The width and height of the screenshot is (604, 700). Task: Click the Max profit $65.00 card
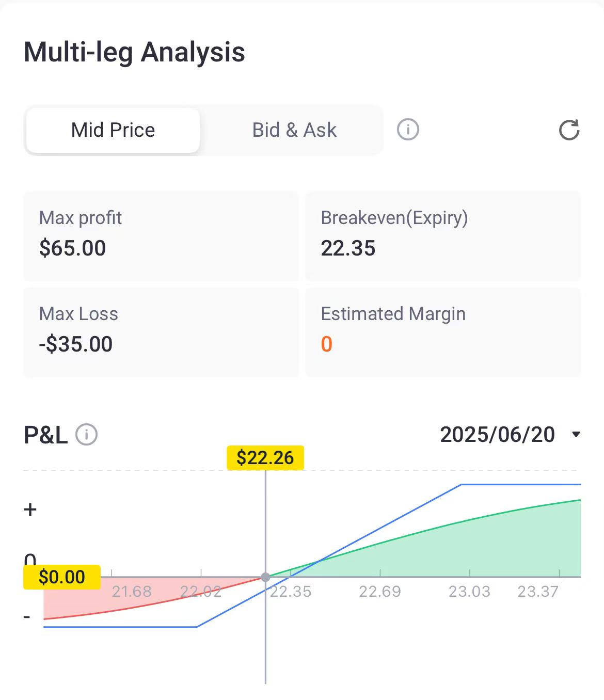click(x=161, y=236)
